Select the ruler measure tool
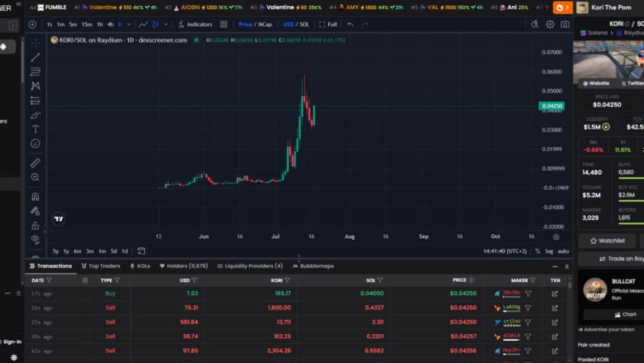 tap(35, 163)
